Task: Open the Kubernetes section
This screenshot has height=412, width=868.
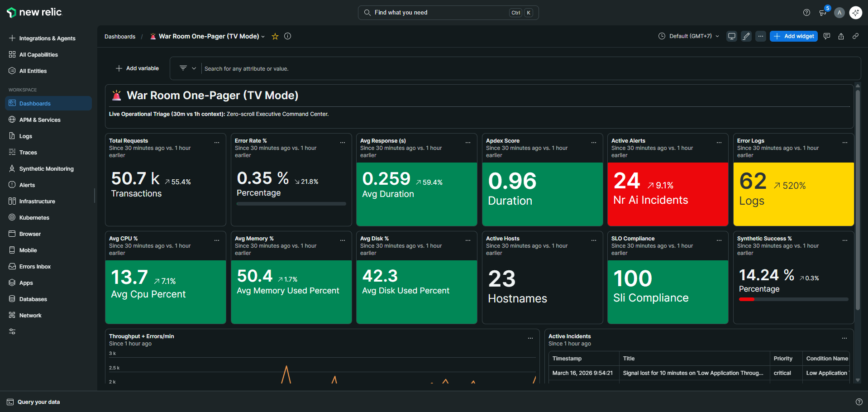Action: 34,217
